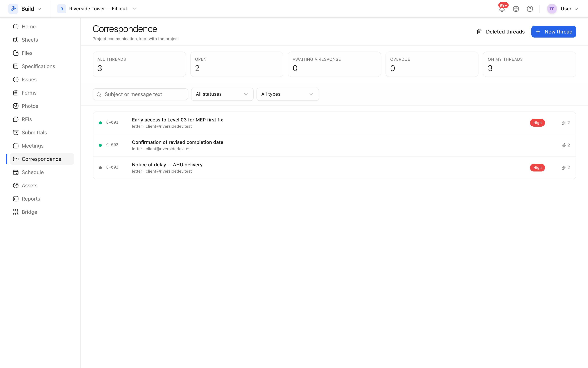The image size is (588, 368).
Task: Click the globe language icon
Action: pos(516,9)
